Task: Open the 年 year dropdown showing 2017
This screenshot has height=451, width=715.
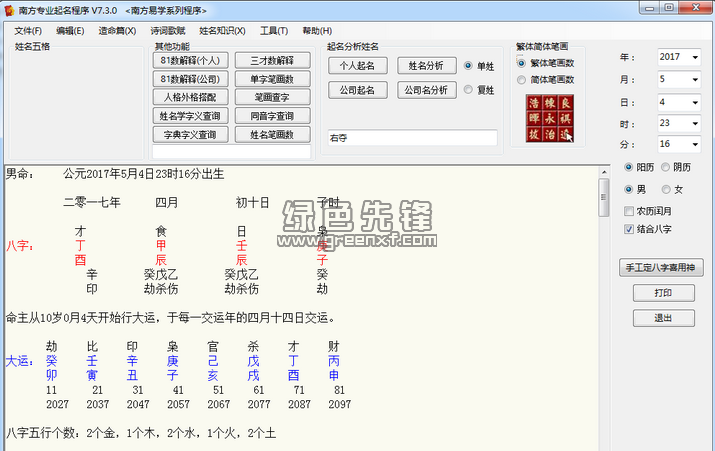Action: tap(695, 57)
